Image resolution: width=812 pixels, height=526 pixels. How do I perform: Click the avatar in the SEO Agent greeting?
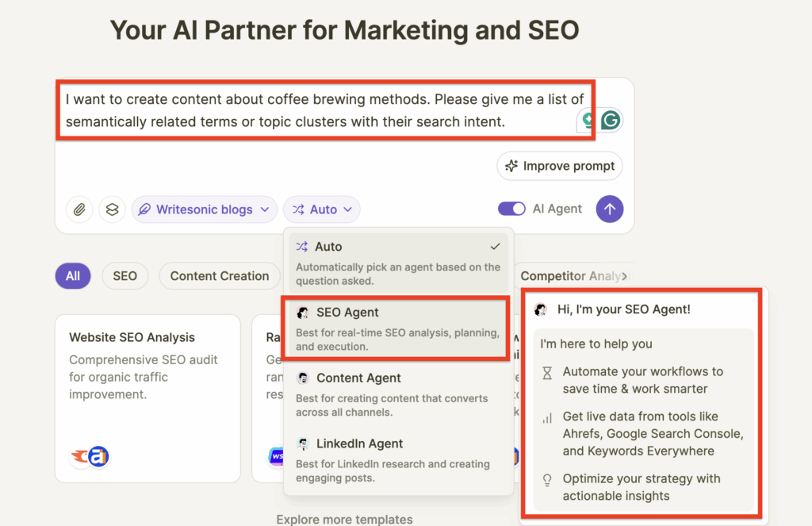tap(541, 309)
